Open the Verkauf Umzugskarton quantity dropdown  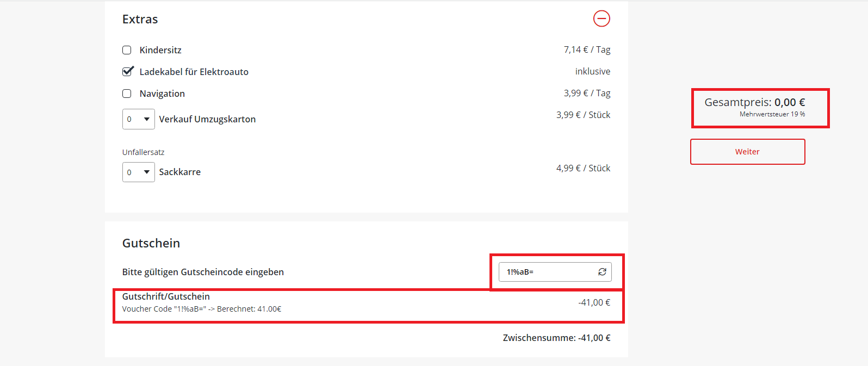click(138, 119)
